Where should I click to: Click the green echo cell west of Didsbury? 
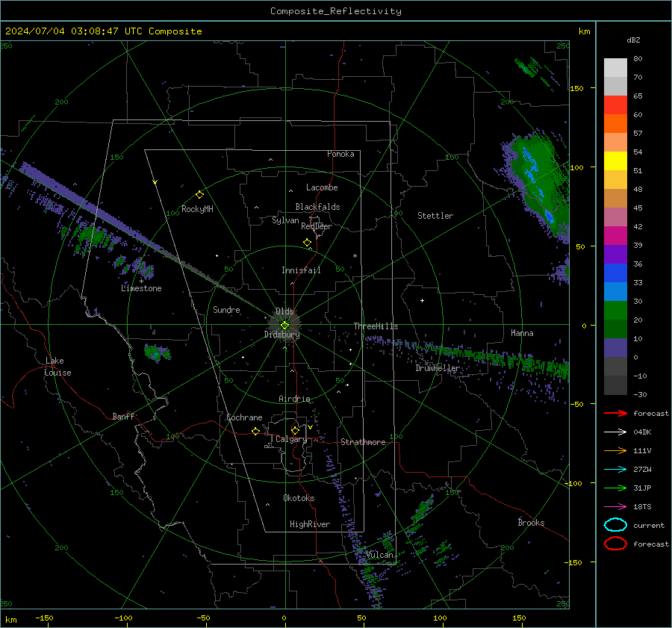tap(158, 352)
